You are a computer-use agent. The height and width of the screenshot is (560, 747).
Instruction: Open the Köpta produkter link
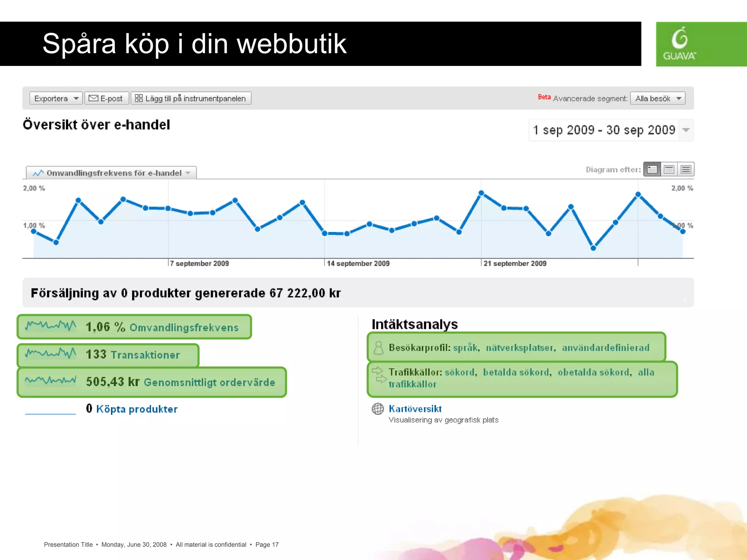[137, 409]
